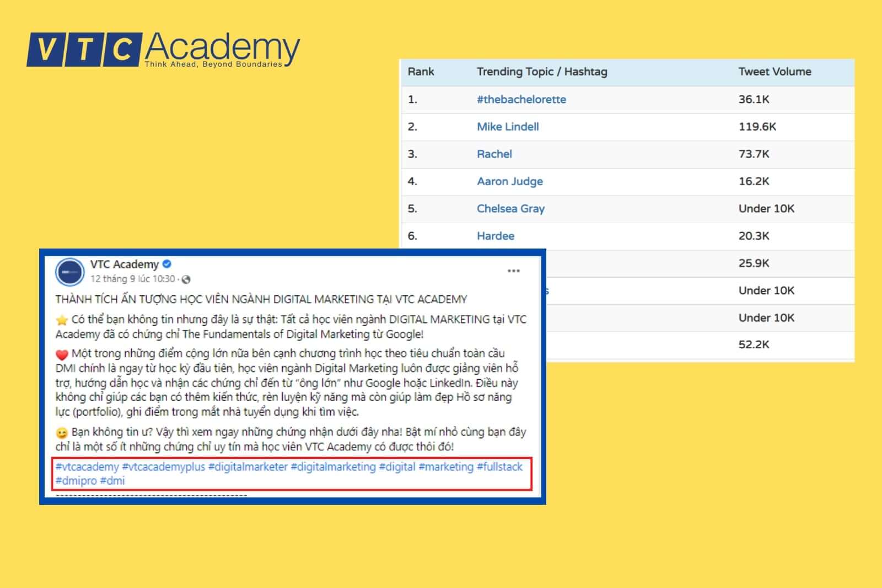The width and height of the screenshot is (882, 588).
Task: Open the Mike Lindell trending topic
Action: [x=508, y=127]
